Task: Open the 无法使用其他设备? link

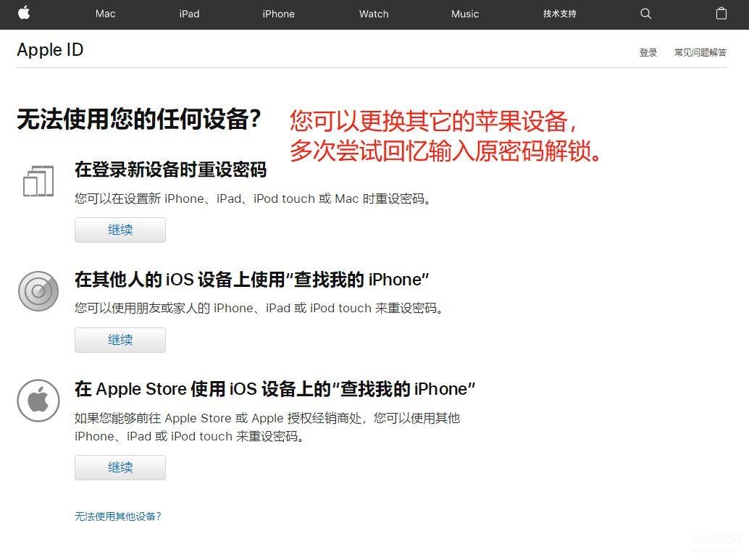Action: [117, 517]
